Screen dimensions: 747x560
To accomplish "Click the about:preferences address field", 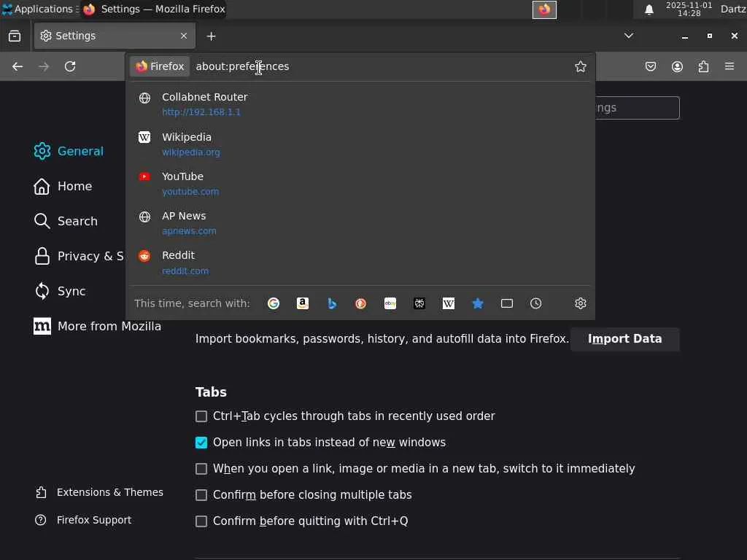I will [x=381, y=66].
